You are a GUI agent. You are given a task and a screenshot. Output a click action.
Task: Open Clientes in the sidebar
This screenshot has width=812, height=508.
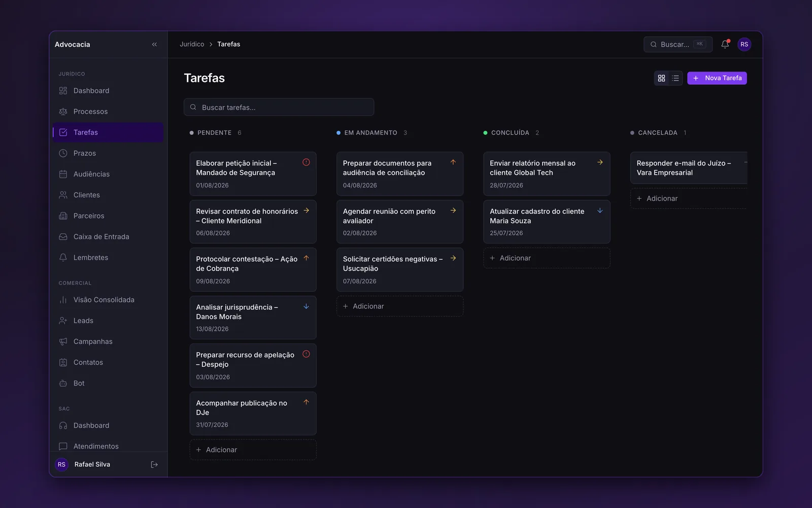coord(108,195)
